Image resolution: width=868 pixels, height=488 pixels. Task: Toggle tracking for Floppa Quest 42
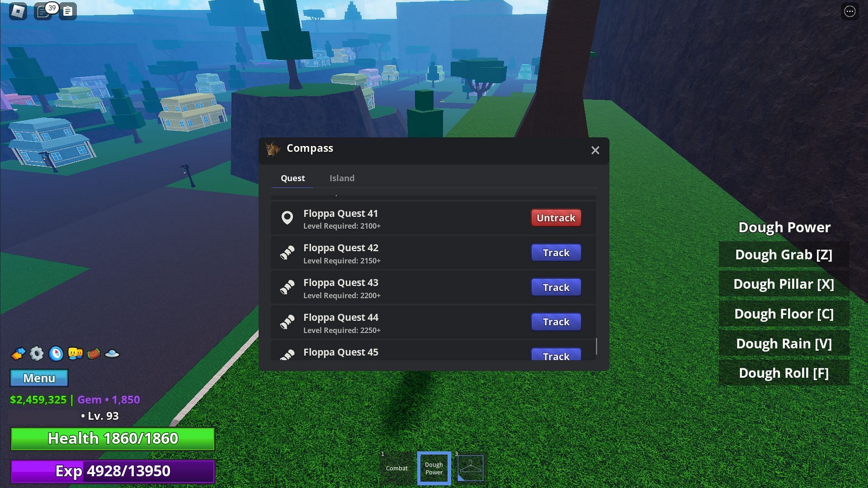click(x=555, y=253)
